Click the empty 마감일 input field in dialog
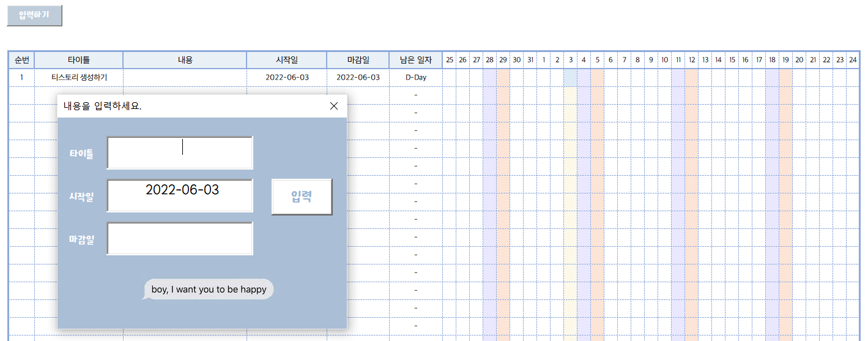The image size is (868, 341). tap(180, 238)
